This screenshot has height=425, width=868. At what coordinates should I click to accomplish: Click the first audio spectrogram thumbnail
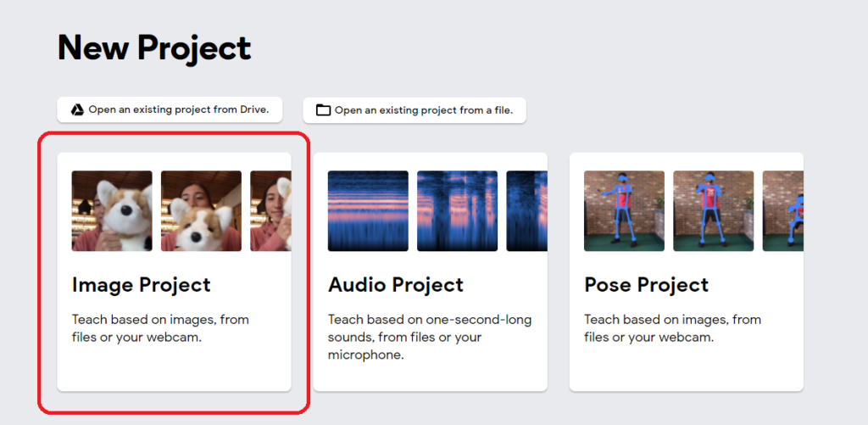368,211
